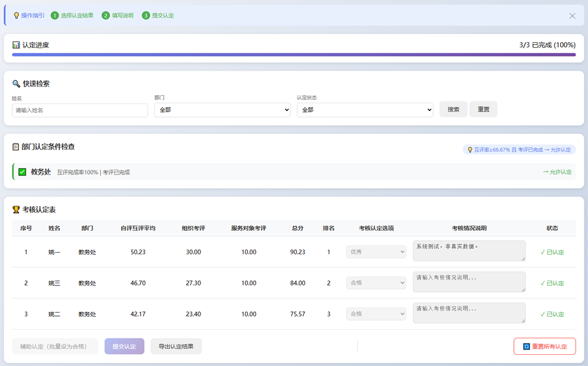Click step 1 circle 选择认定结果
588x366 pixels.
(55, 15)
